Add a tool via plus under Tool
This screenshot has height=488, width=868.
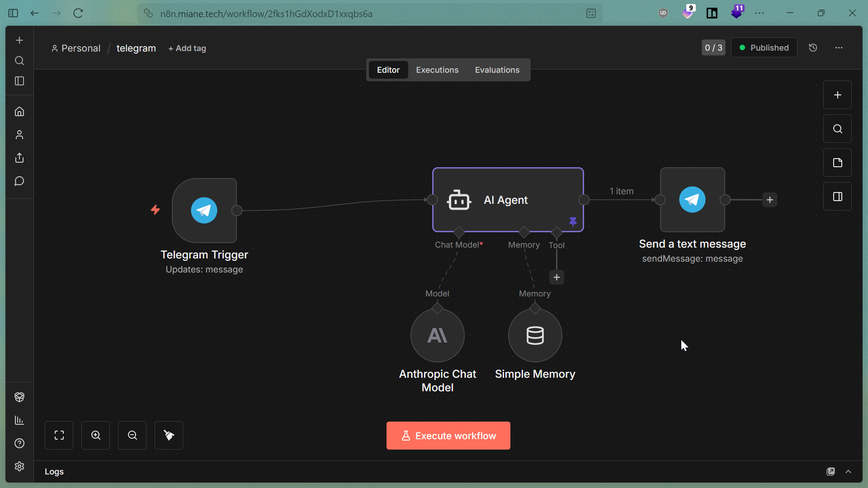point(557,277)
